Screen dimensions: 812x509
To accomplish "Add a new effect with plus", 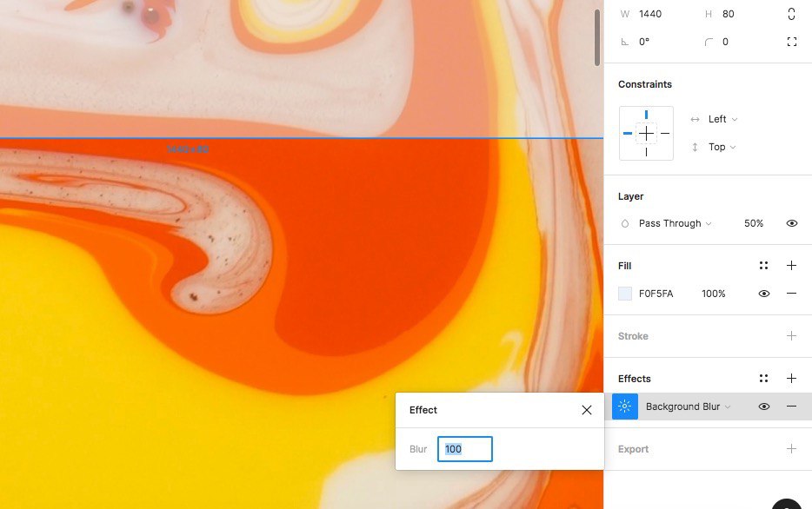I will (x=791, y=378).
